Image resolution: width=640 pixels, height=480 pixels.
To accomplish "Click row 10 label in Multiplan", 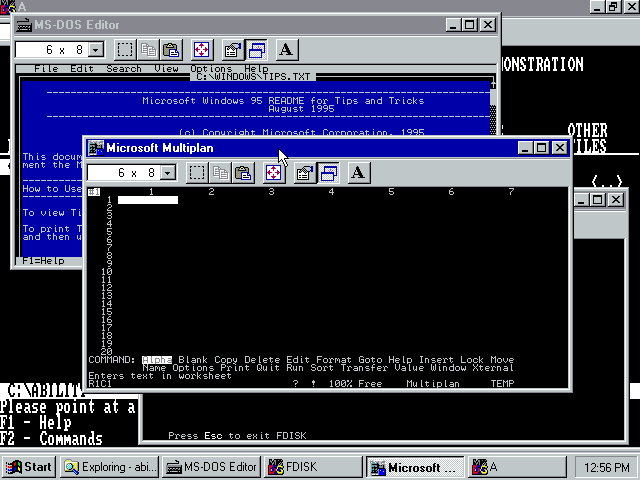I will coord(107,272).
